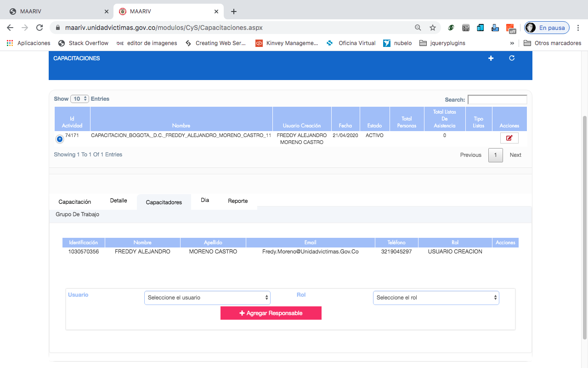
Task: Click the page vertical scrollbar
Action: [585, 228]
